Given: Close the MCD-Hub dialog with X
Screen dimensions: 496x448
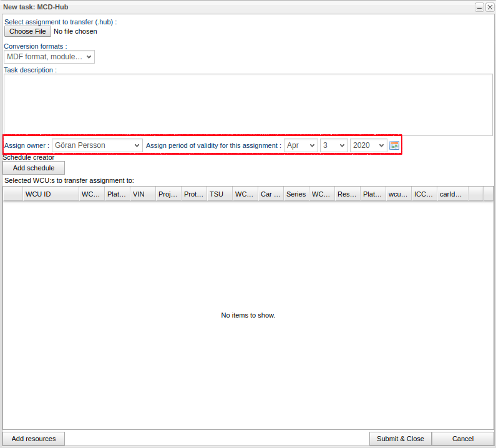Looking at the screenshot, I should [490, 7].
